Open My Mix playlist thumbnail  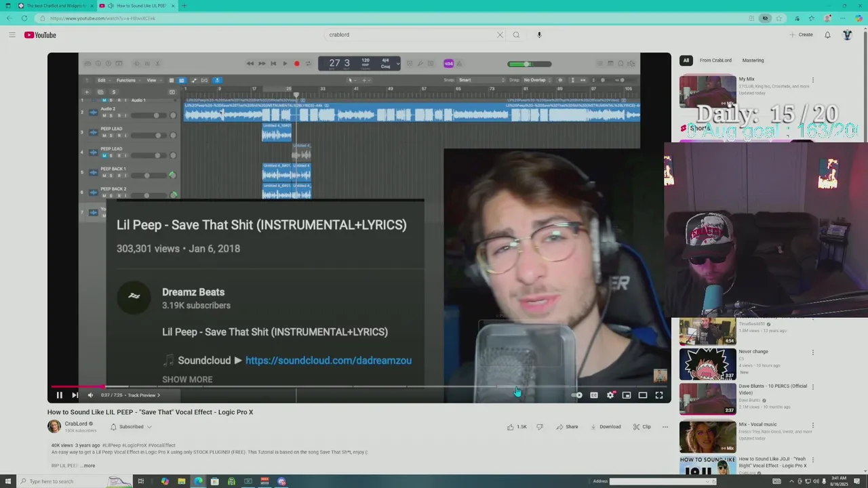click(707, 91)
